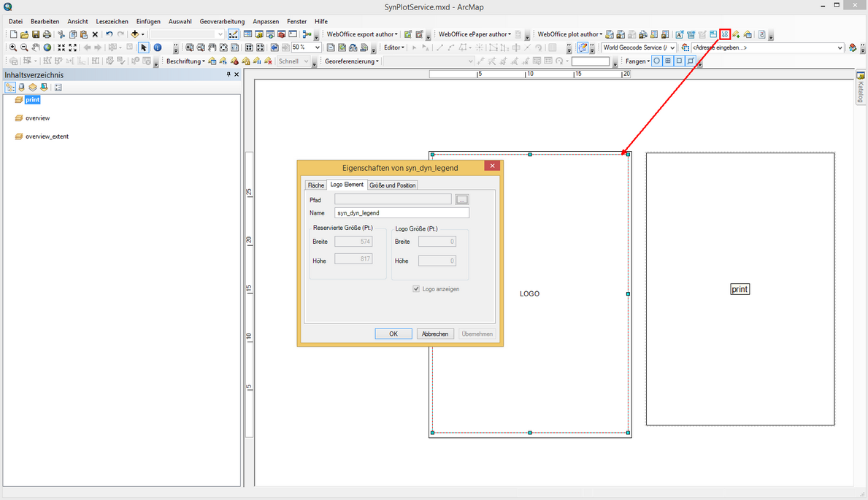Switch to List By Source view
This screenshot has width=868, height=500.
pyautogui.click(x=21, y=88)
